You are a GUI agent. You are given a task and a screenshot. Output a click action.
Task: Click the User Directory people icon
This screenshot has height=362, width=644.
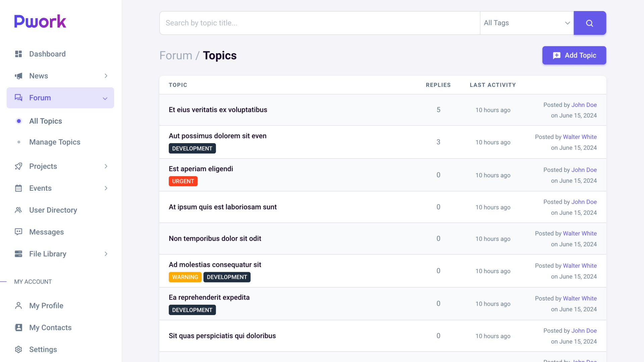18,210
